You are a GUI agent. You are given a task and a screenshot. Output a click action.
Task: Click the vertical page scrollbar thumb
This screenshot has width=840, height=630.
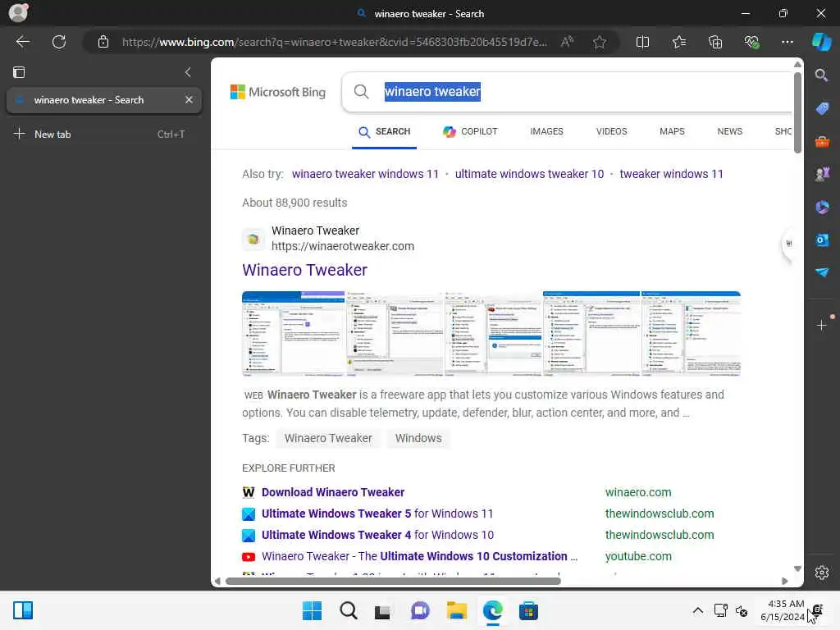(797, 112)
